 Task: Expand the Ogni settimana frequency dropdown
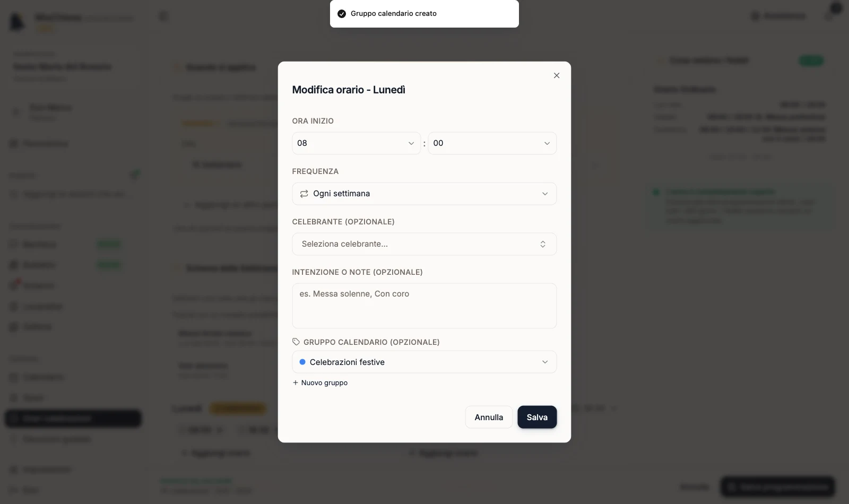pos(424,194)
